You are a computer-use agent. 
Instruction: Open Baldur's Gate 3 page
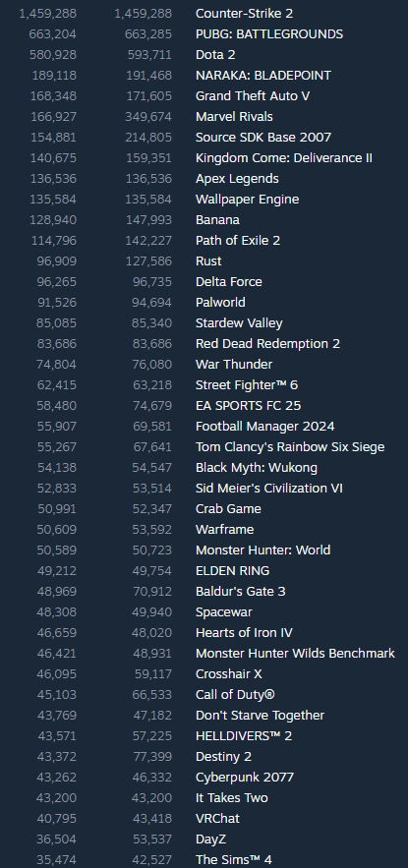click(x=240, y=591)
